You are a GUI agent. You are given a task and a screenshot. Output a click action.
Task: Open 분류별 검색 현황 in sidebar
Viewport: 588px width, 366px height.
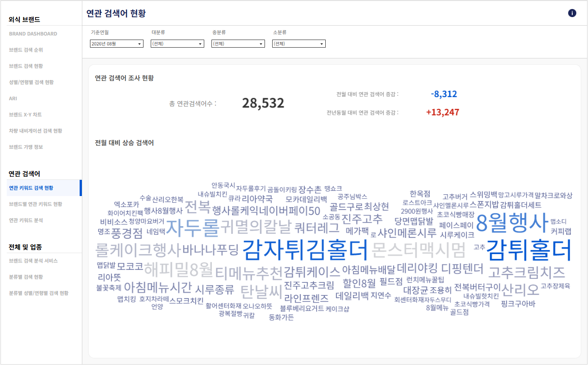point(26,277)
